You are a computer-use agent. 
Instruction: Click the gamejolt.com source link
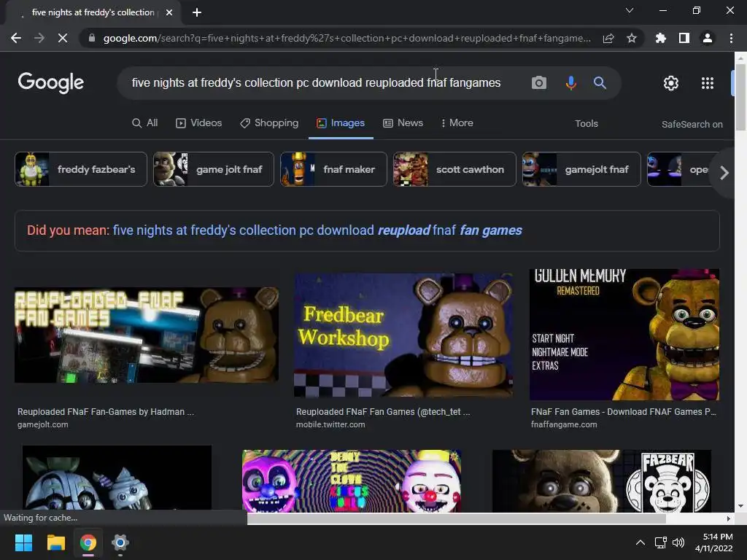pyautogui.click(x=43, y=425)
